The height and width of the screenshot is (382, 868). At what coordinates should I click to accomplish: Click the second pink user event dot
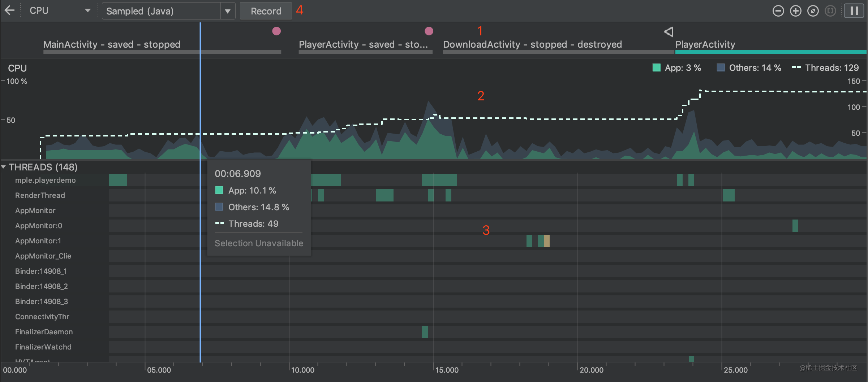[429, 31]
